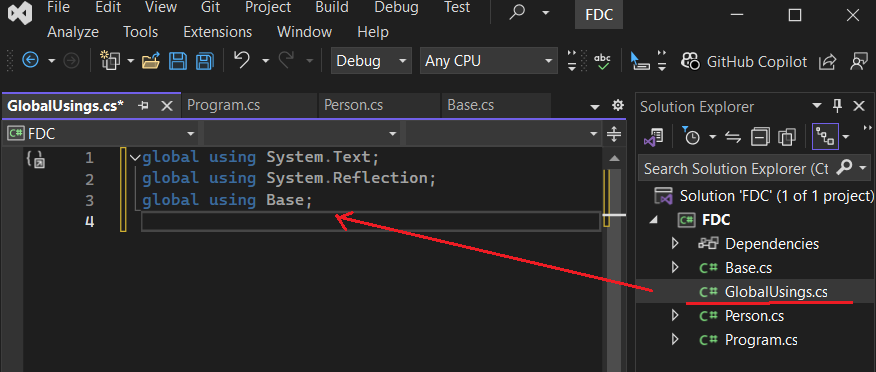The height and width of the screenshot is (372, 876).
Task: Click Sync with Active Document icon
Action: click(732, 137)
